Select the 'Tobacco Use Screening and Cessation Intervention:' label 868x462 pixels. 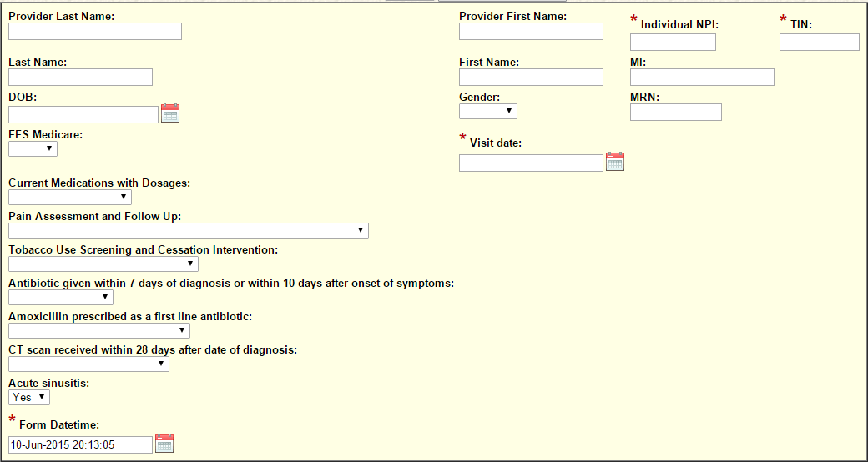(x=144, y=250)
